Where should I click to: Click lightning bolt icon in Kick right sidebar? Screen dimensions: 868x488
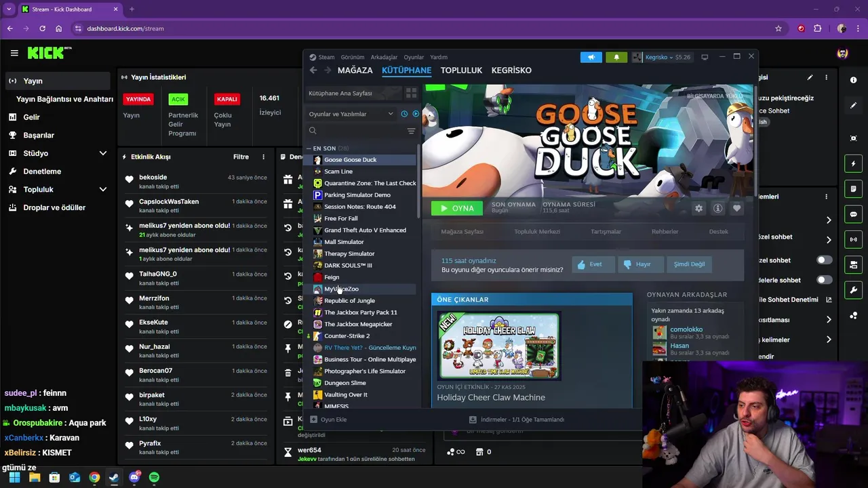853,163
